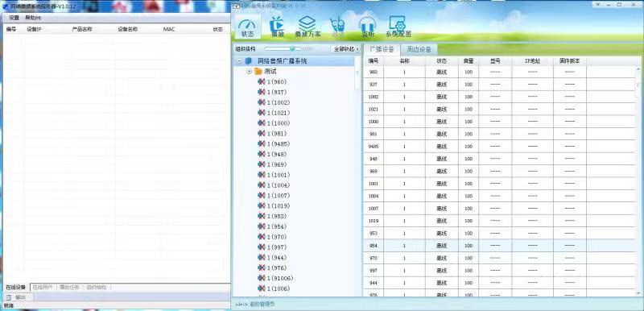The image size is (644, 311).
Task: Click 固件版本 column header
Action: (x=570, y=60)
